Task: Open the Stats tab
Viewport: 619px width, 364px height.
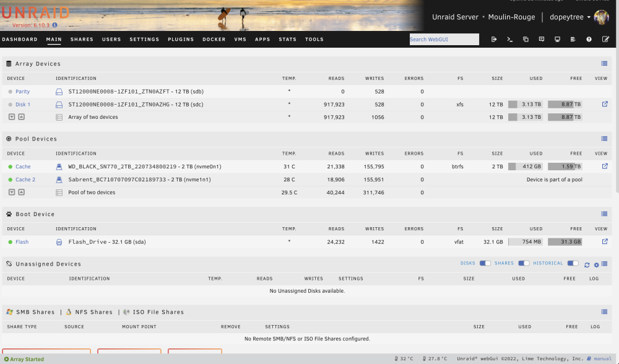Action: click(x=287, y=40)
